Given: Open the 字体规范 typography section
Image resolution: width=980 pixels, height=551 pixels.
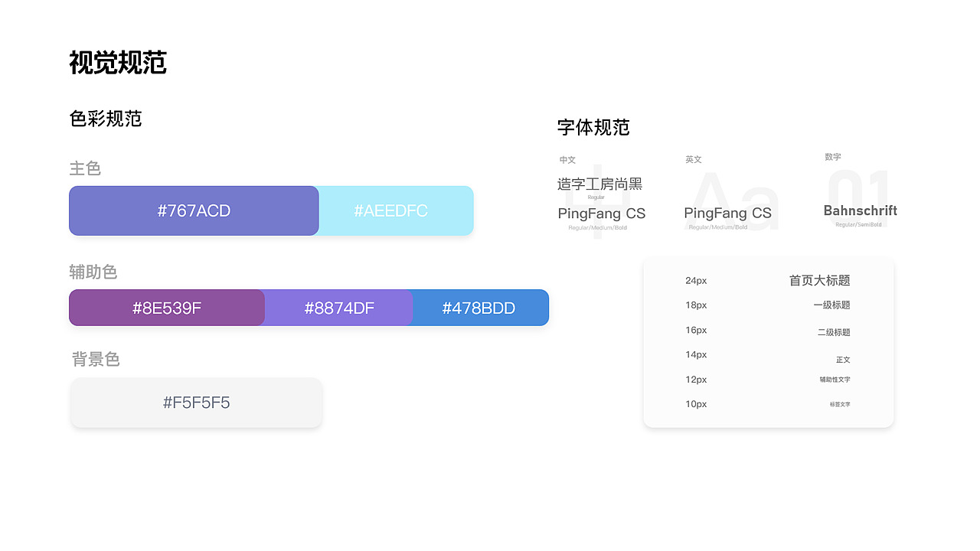Looking at the screenshot, I should [x=593, y=128].
